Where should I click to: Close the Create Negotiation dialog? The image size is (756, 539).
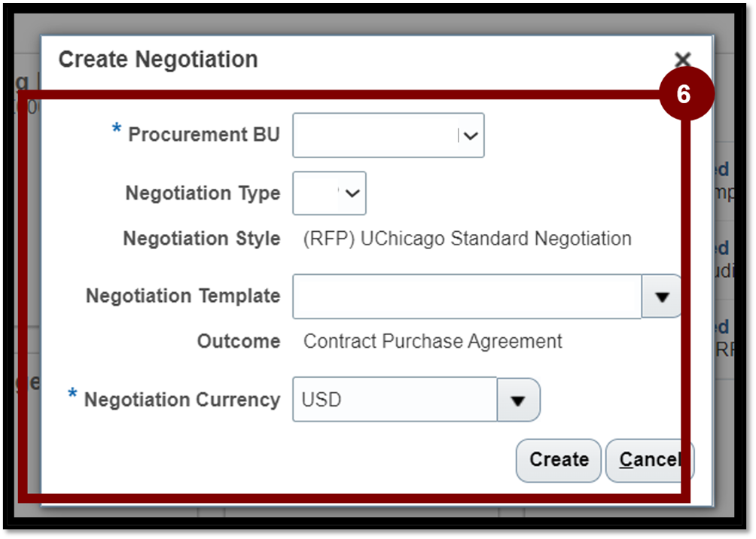682,60
